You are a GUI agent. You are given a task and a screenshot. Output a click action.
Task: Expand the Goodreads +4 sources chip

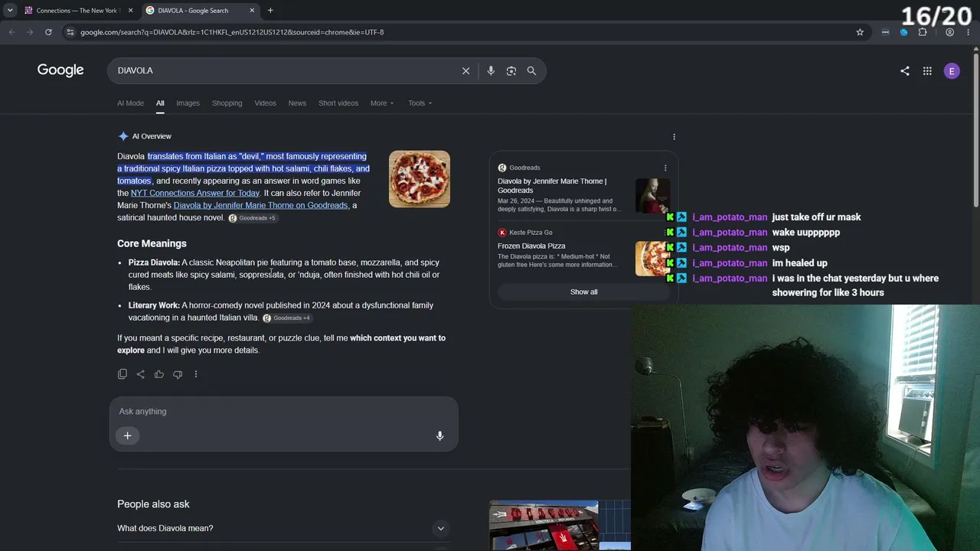[287, 318]
